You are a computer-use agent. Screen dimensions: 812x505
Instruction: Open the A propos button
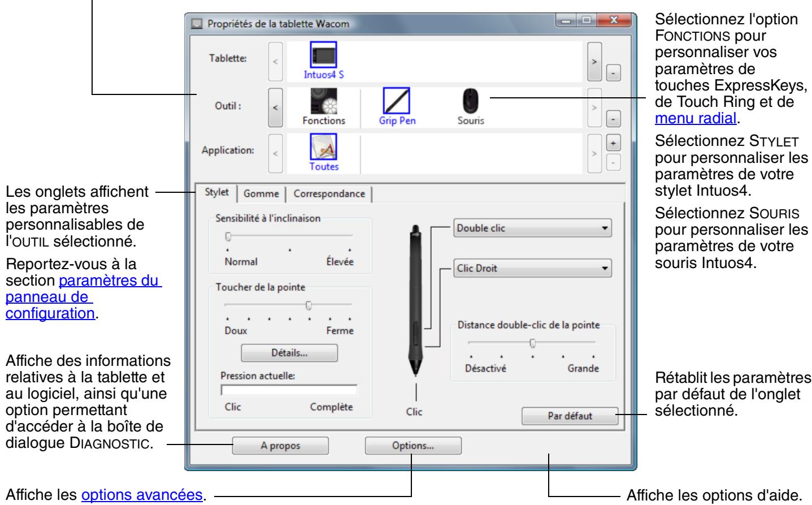(280, 446)
